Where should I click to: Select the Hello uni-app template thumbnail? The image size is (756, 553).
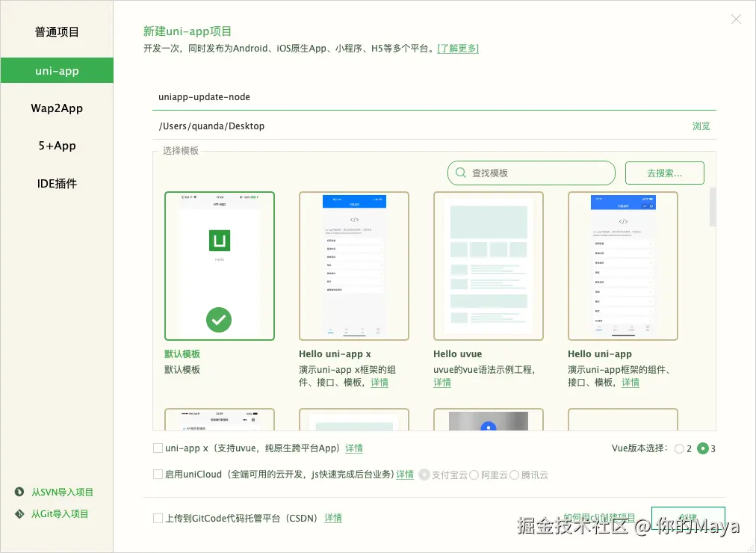(623, 266)
